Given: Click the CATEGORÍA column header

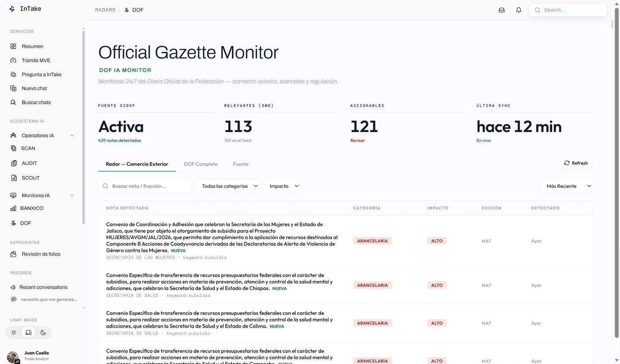Looking at the screenshot, I should [x=367, y=208].
